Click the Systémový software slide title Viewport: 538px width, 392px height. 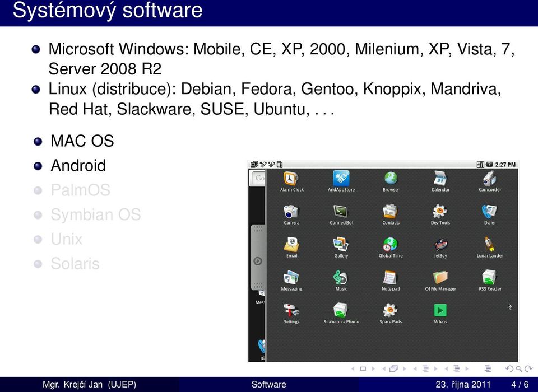(x=108, y=10)
